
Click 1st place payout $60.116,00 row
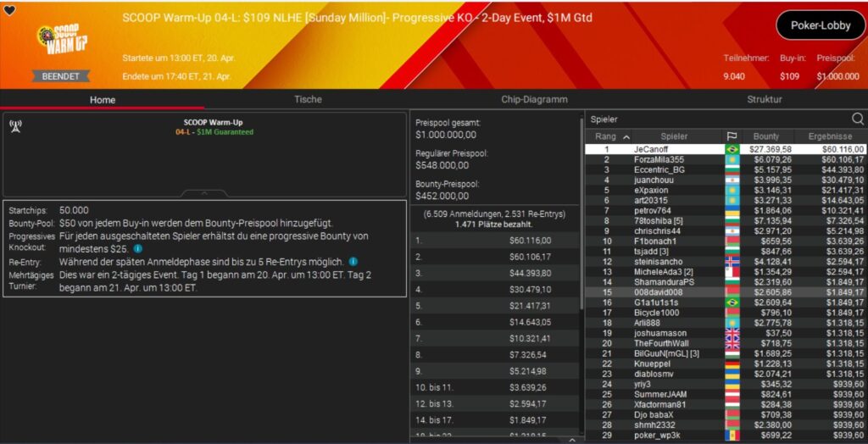[x=494, y=241]
